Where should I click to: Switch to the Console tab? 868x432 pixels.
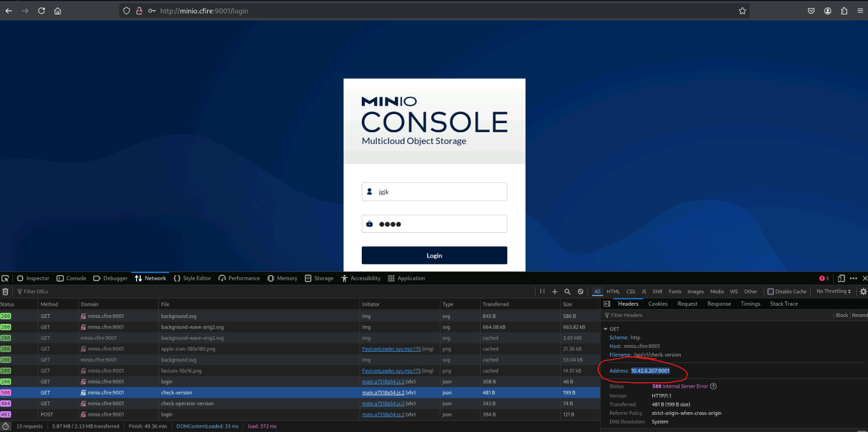[x=72, y=278]
